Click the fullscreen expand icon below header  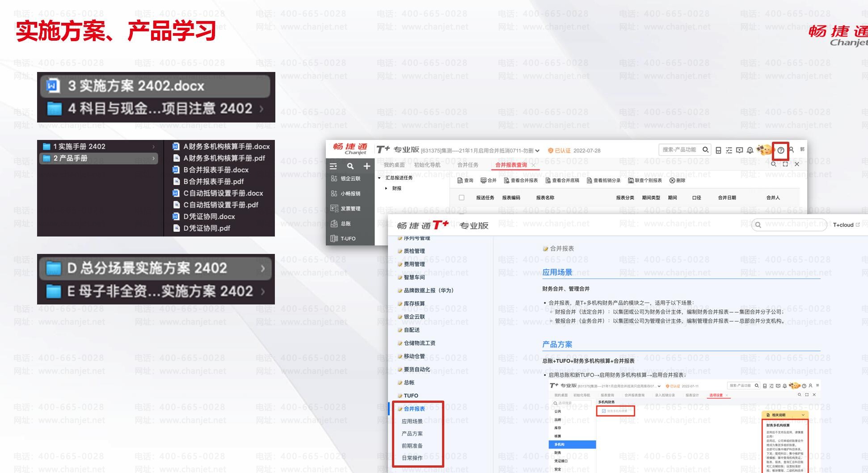click(x=785, y=164)
